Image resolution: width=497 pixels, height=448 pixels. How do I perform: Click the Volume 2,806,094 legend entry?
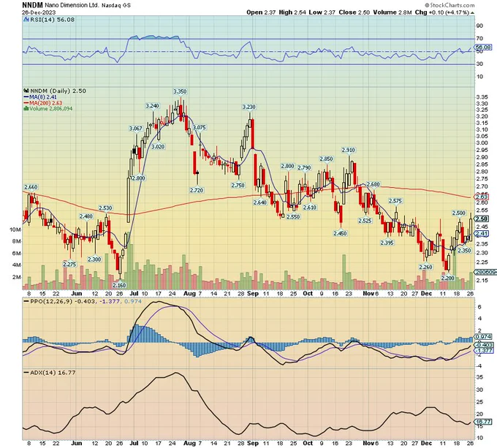coord(48,109)
